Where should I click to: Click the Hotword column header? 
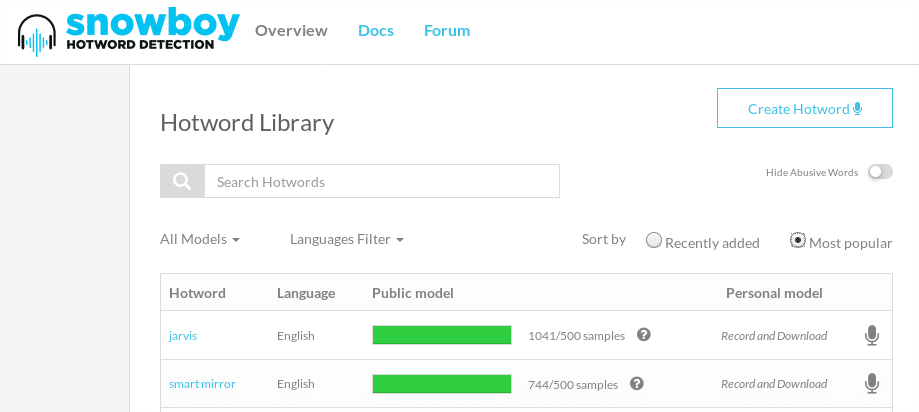tap(198, 293)
